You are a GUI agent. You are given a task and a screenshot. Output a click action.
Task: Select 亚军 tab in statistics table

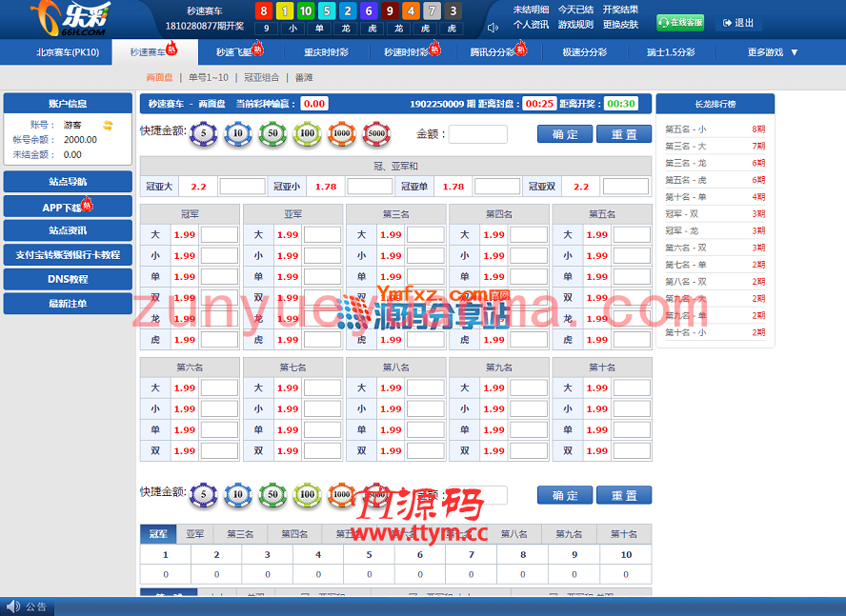click(194, 534)
